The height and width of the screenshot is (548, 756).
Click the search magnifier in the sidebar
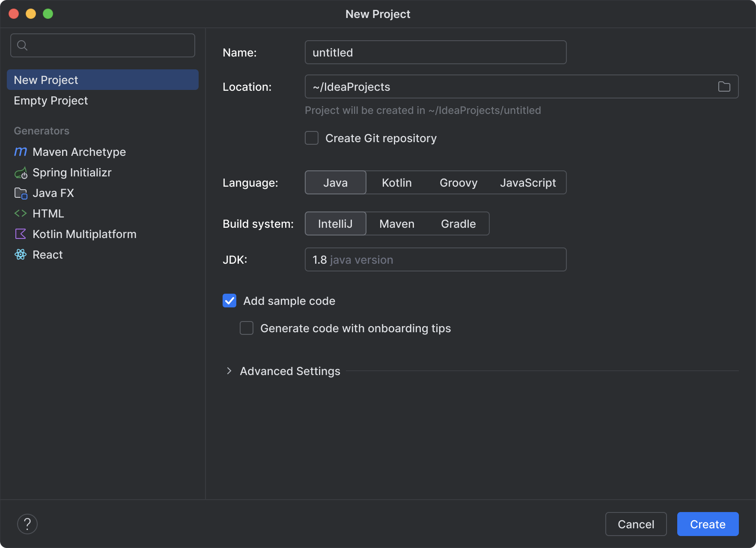click(23, 45)
